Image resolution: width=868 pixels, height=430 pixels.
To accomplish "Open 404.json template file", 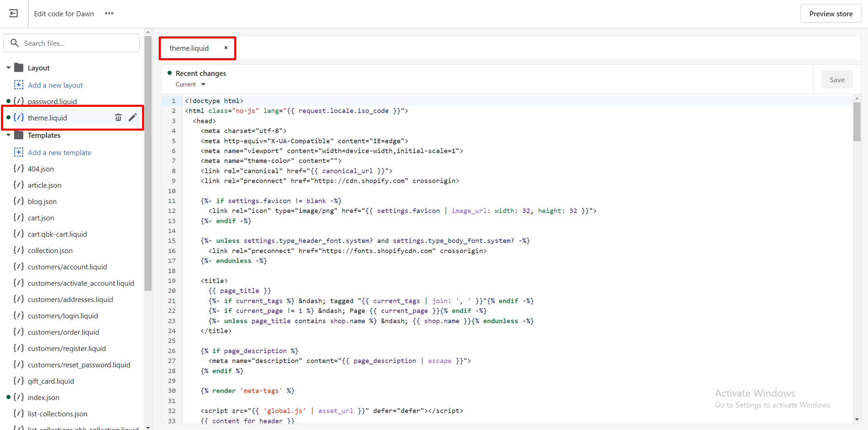I will pyautogui.click(x=41, y=169).
